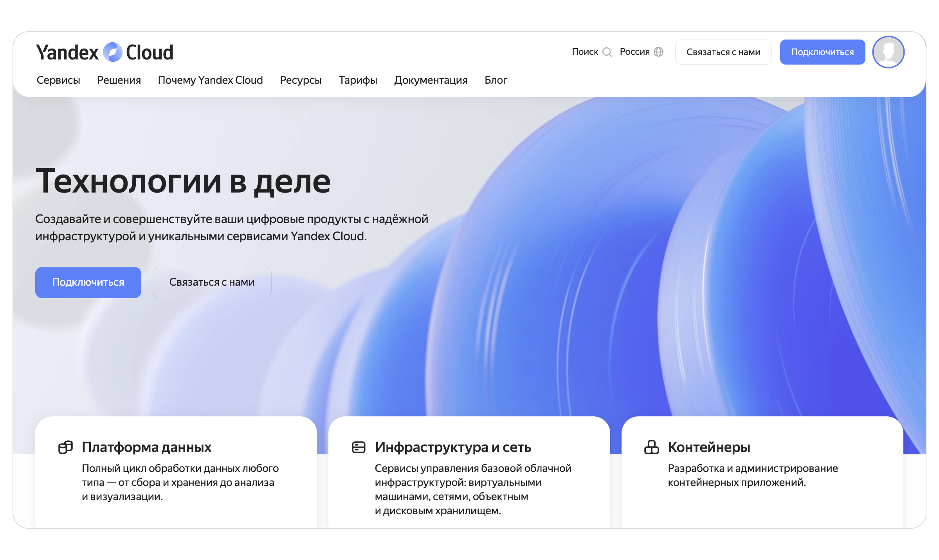Click the globe icon next to Россия

[x=659, y=52]
